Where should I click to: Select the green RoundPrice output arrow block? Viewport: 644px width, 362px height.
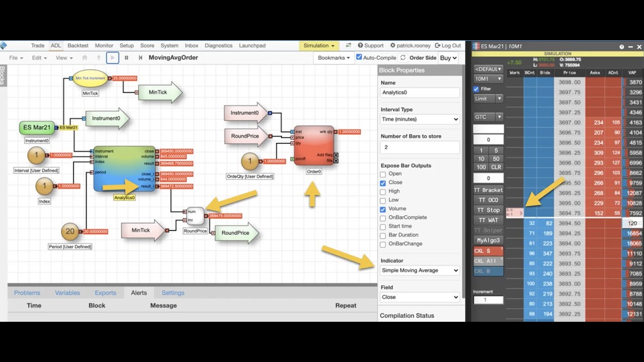coord(237,233)
